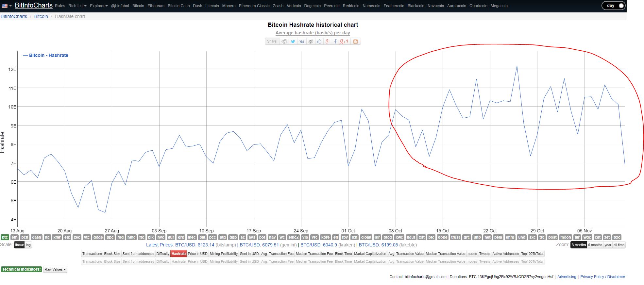Screen dimensions: 644x285
Task: Switch scale to log
Action: (x=28, y=245)
